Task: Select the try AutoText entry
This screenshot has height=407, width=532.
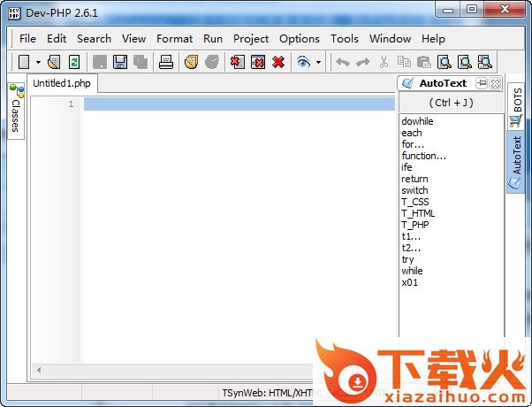Action: [407, 259]
